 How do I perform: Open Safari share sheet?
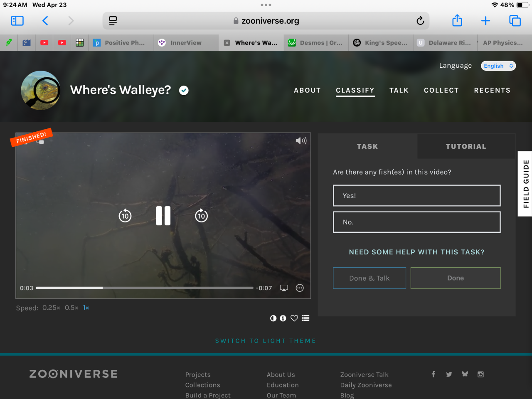pos(457,20)
